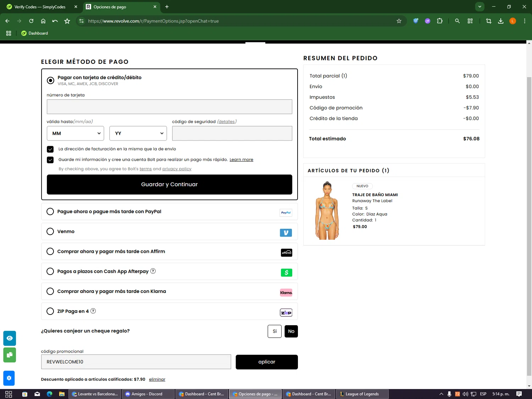Switch to League of Legends taskbar item
532x399 pixels.
click(x=362, y=394)
